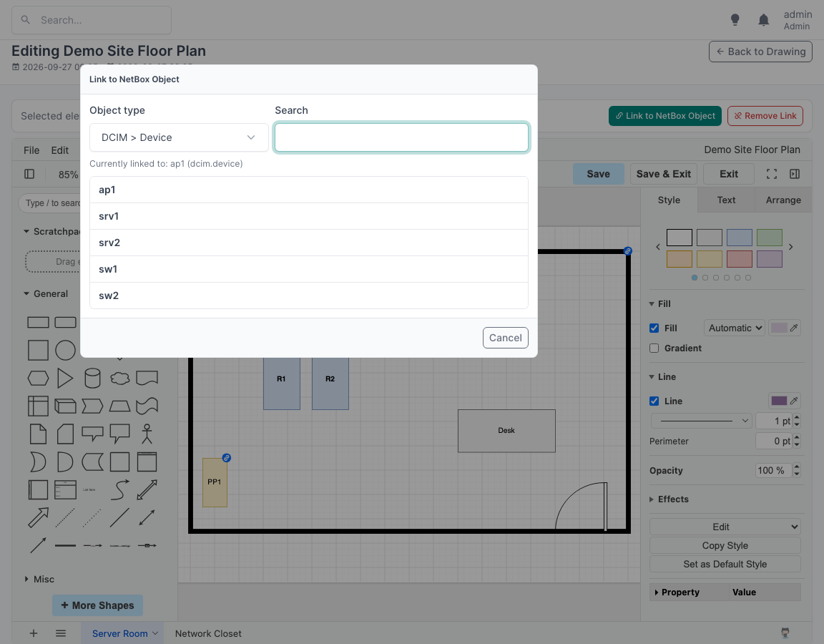The width and height of the screenshot is (824, 644).
Task: Open the Edit style dropdown
Action: coord(725,527)
